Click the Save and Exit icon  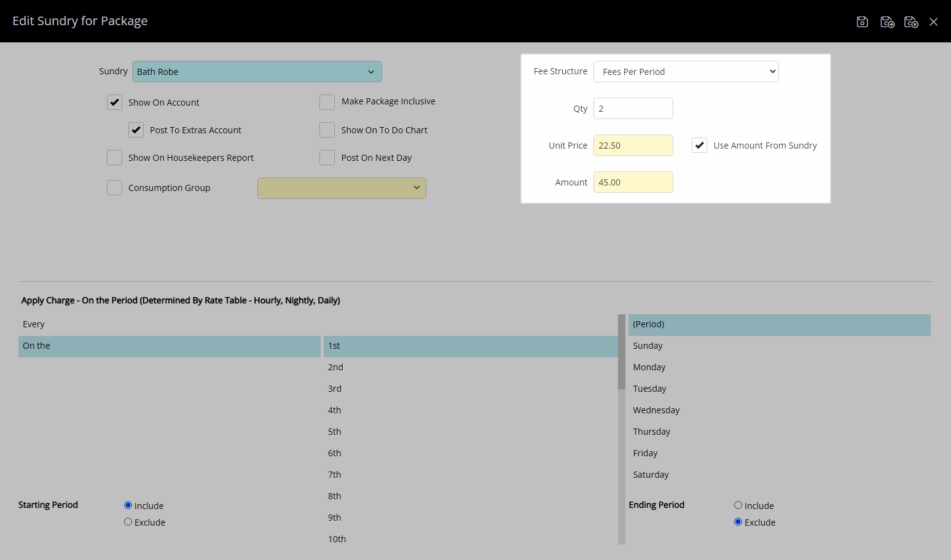tap(911, 22)
